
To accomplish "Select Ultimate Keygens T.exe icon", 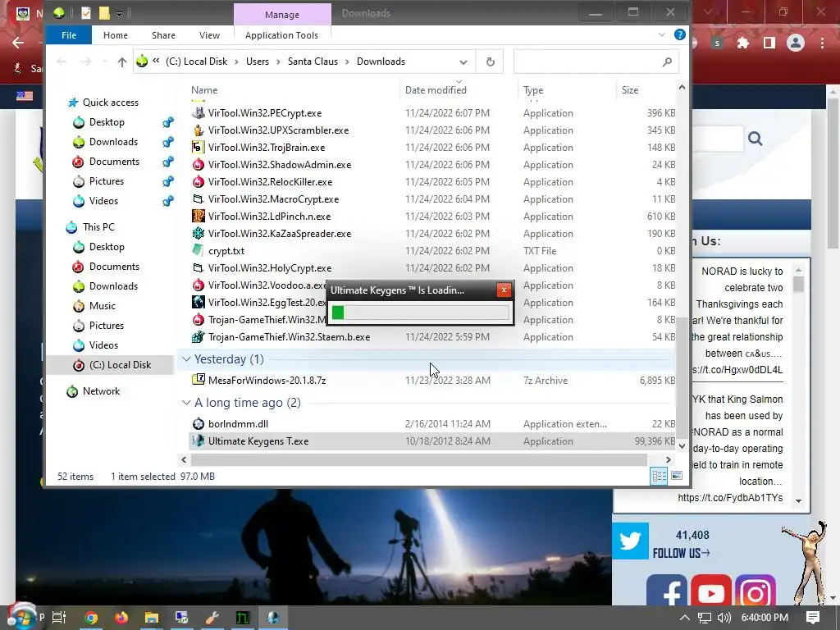I will (199, 441).
